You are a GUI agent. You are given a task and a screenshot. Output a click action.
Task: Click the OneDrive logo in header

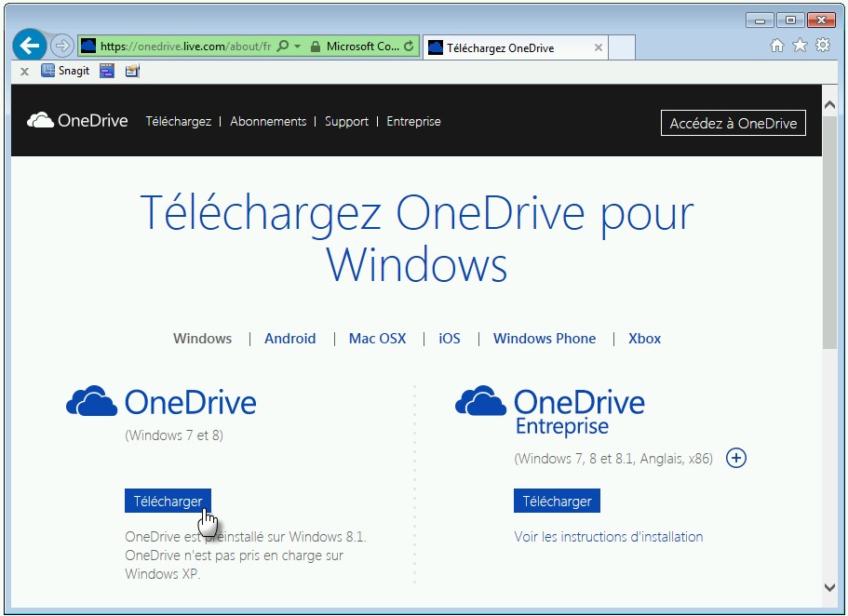pyautogui.click(x=78, y=121)
